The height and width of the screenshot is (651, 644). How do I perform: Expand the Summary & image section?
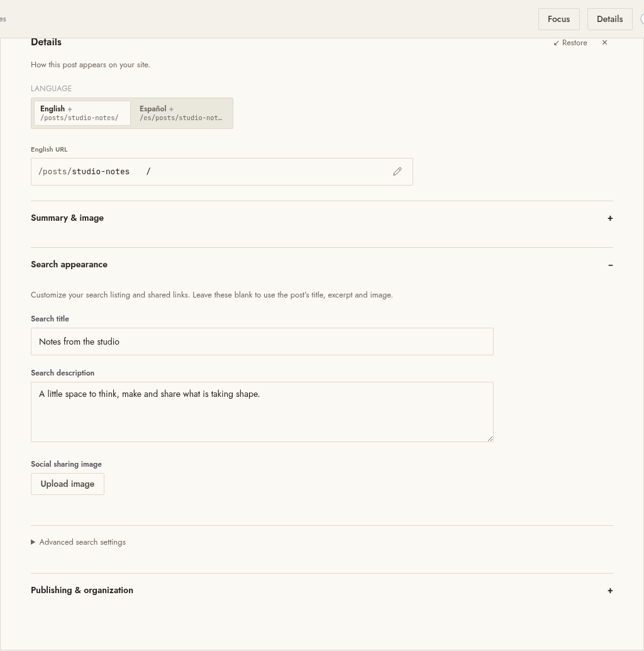(x=322, y=218)
